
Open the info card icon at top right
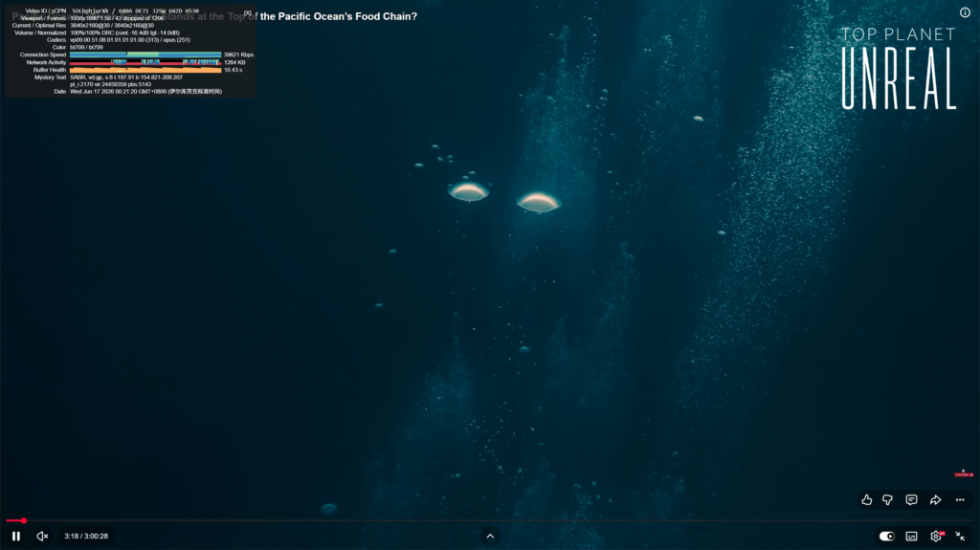tap(965, 12)
